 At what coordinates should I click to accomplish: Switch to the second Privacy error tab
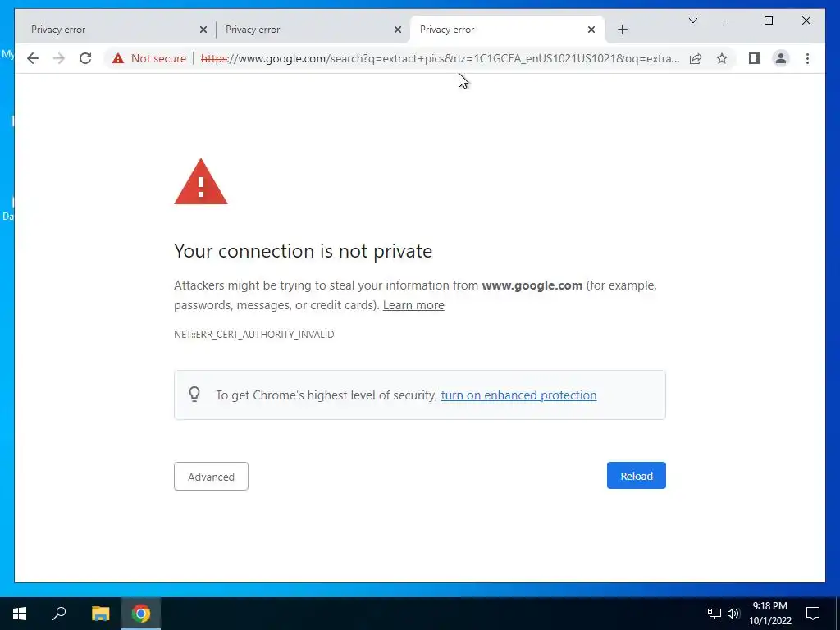pyautogui.click(x=306, y=30)
